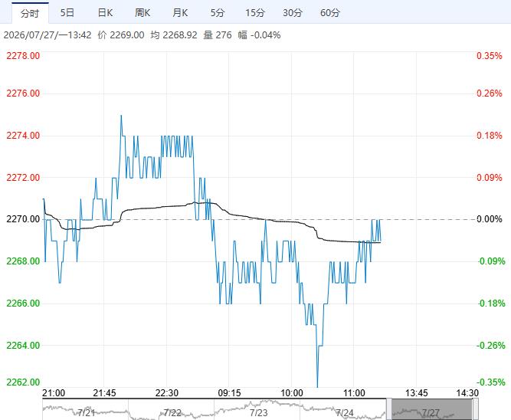Viewport: 511px width, 420px height.
Task: Switch to the 分时 tab
Action: pos(30,13)
